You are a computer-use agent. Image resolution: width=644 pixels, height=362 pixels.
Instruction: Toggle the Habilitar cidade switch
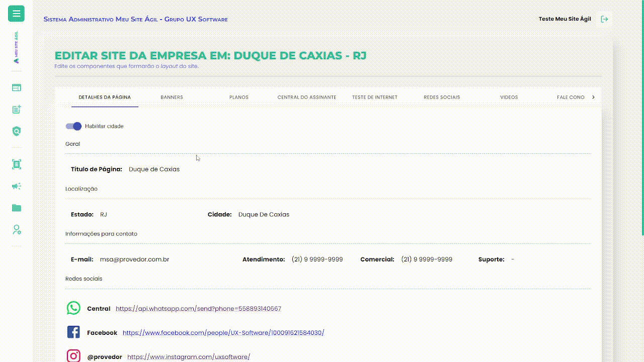click(73, 126)
